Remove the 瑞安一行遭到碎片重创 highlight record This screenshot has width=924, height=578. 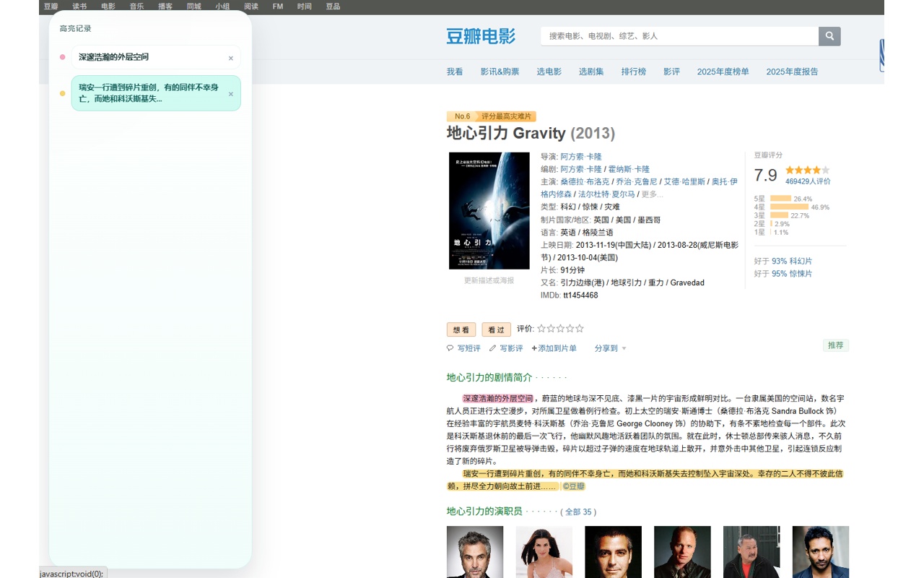(x=231, y=94)
